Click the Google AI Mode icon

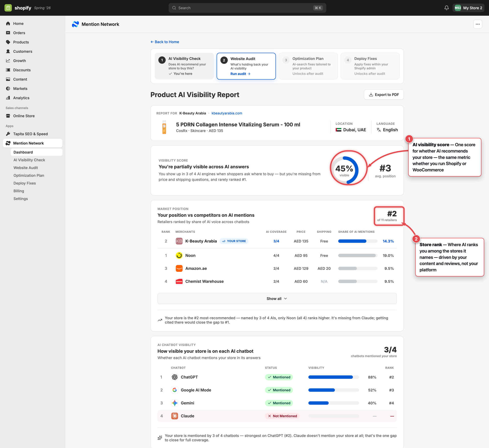tap(175, 390)
